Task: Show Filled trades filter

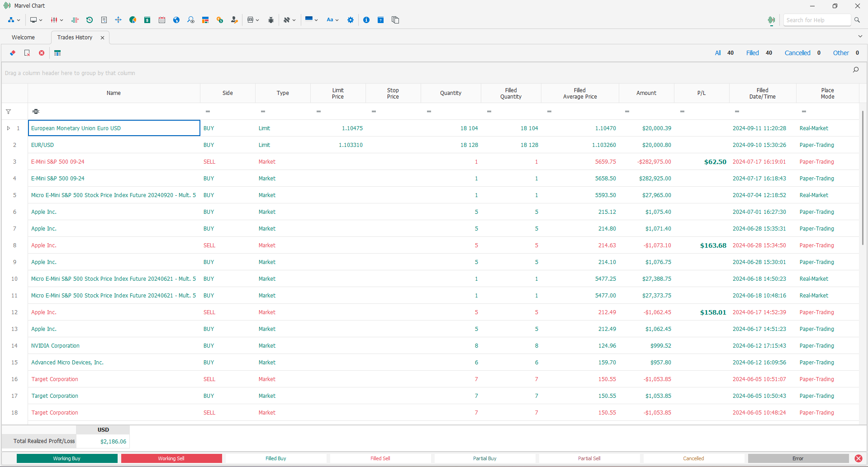Action: pos(752,53)
